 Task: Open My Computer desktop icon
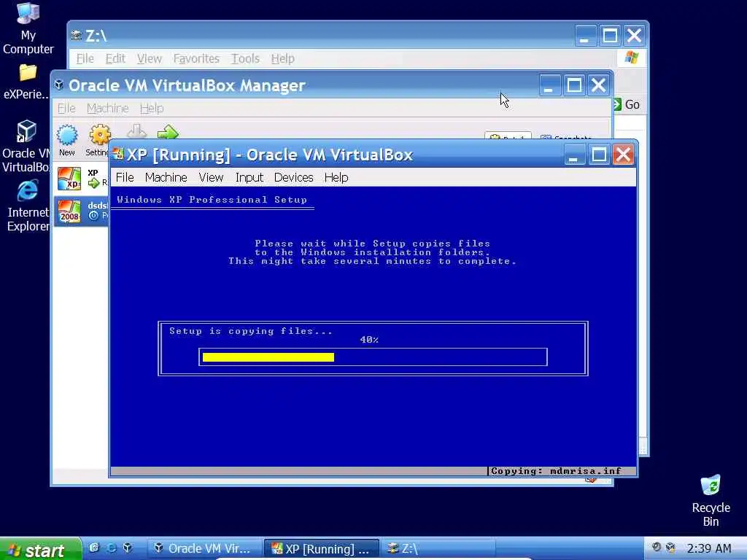28,28
